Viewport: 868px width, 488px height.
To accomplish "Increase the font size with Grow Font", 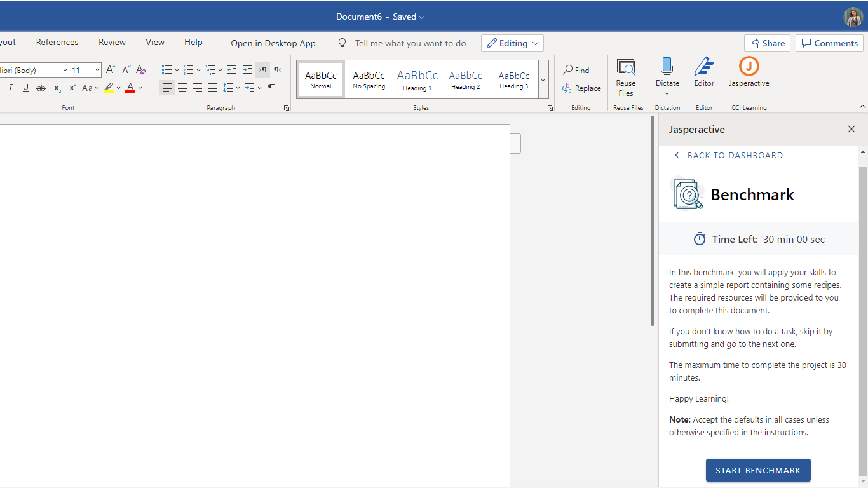I will pyautogui.click(x=111, y=70).
